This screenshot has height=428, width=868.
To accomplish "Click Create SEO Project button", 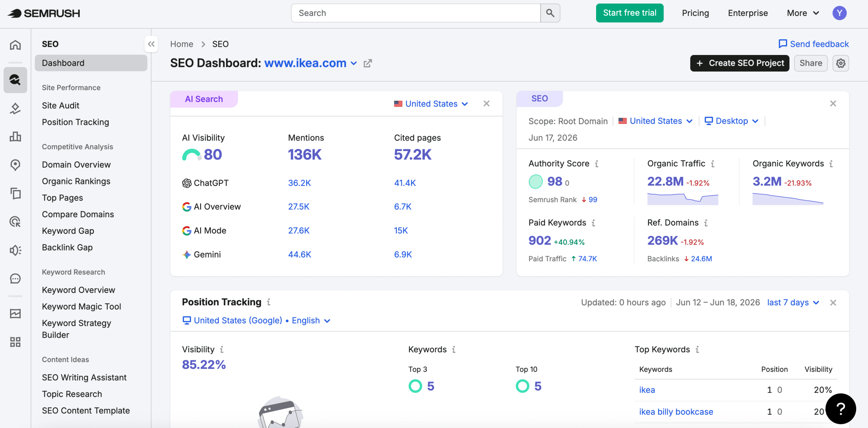I will [739, 63].
